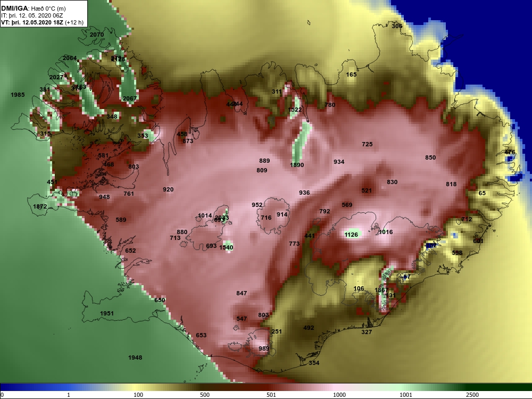Click the map value 847
The height and width of the screenshot is (399, 532).
pyautogui.click(x=242, y=293)
